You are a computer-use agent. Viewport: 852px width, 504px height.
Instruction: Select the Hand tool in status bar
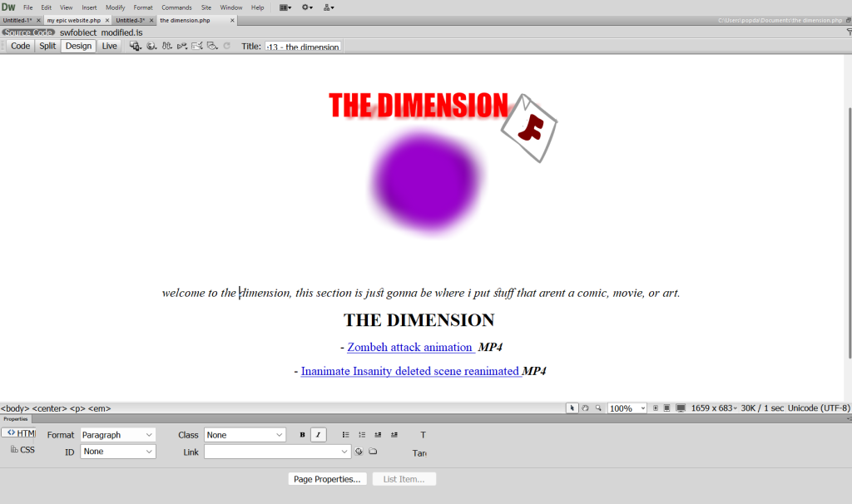click(585, 408)
